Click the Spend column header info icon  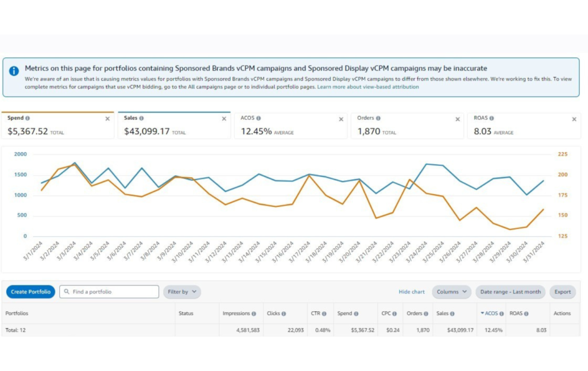[356, 314]
